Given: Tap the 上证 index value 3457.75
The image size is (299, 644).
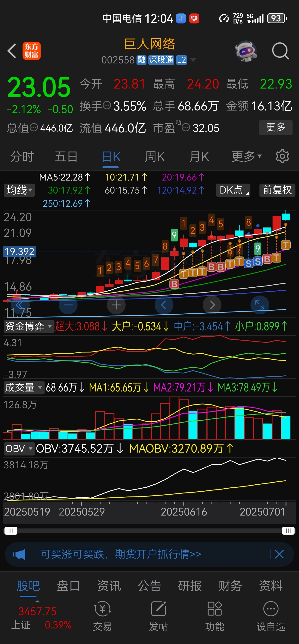Looking at the screenshot, I should pos(37,611).
